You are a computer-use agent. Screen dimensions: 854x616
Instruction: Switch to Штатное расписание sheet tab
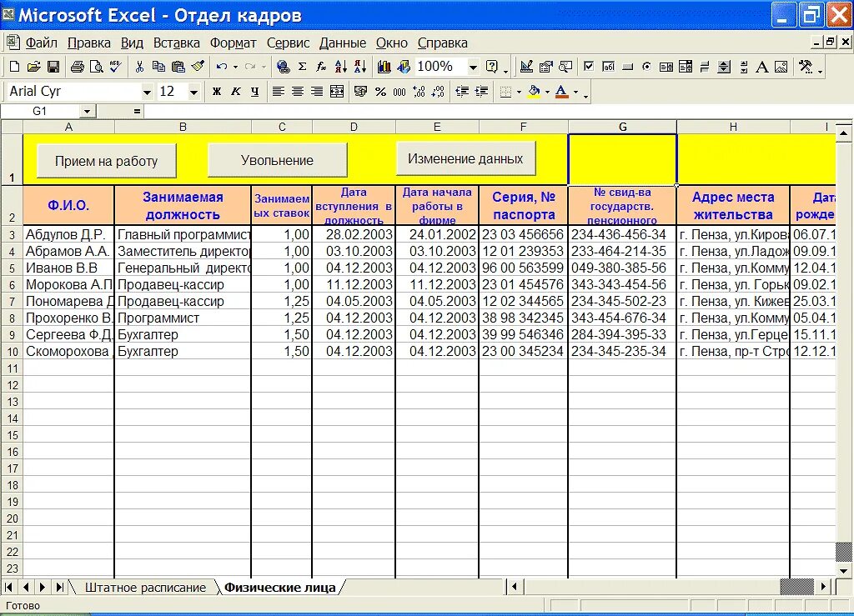pos(145,588)
